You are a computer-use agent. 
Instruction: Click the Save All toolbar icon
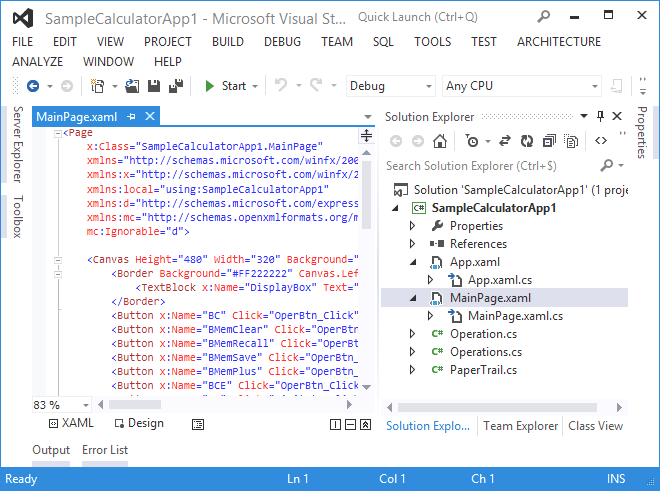pos(176,86)
